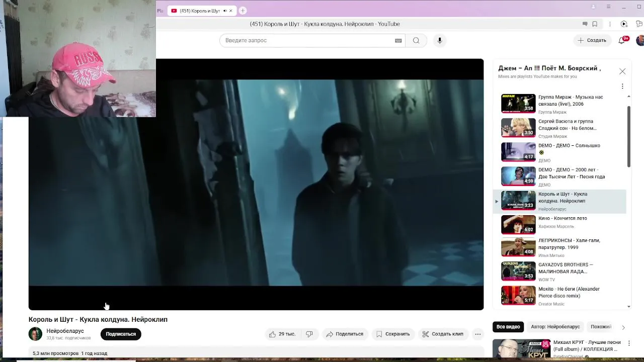This screenshot has width=644, height=362.
Task: Click the video player frame
Action: pos(256,184)
